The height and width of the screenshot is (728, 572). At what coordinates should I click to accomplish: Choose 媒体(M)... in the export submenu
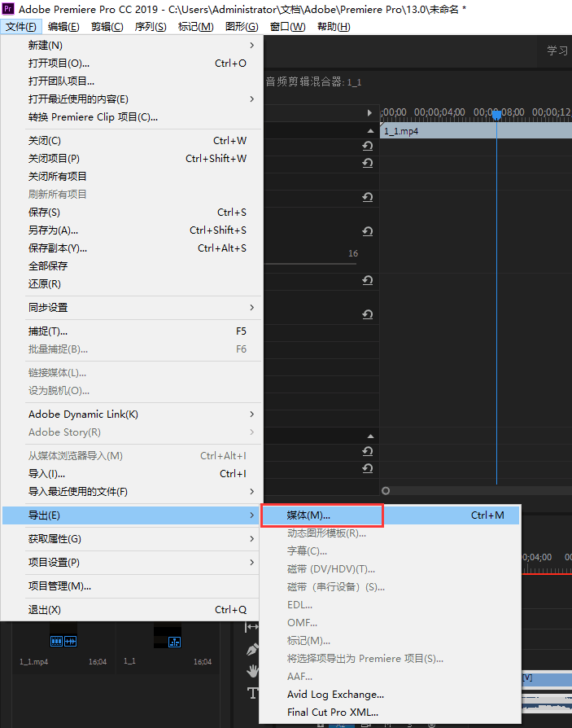[x=390, y=515]
